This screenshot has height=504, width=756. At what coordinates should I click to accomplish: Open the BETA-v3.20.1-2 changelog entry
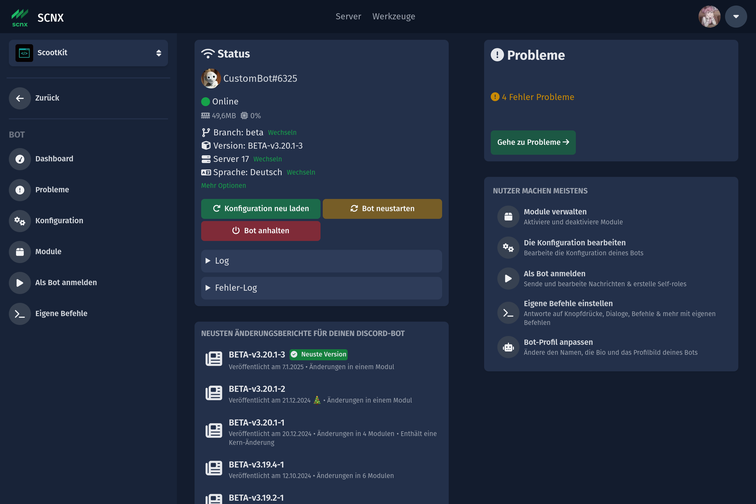point(257,389)
